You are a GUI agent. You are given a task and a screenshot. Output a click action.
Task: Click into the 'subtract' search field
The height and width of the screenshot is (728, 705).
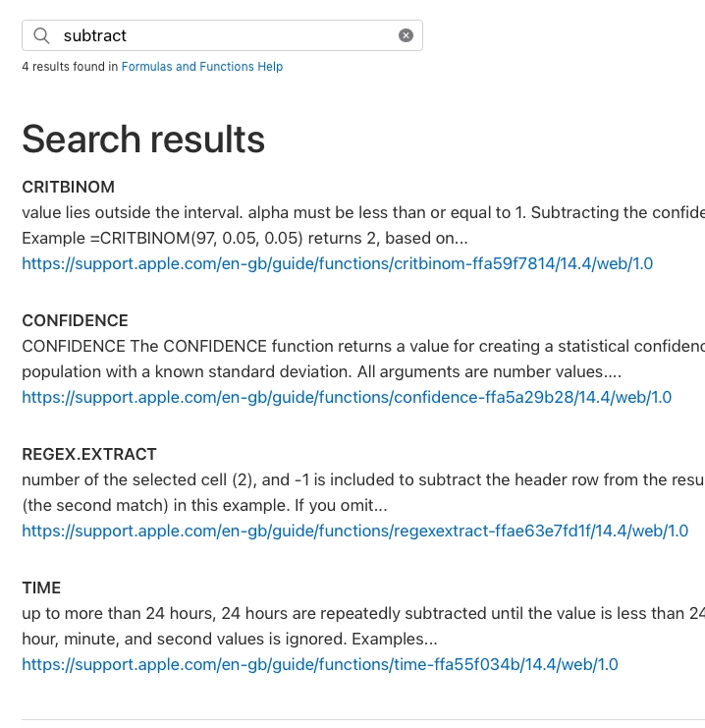click(x=226, y=35)
